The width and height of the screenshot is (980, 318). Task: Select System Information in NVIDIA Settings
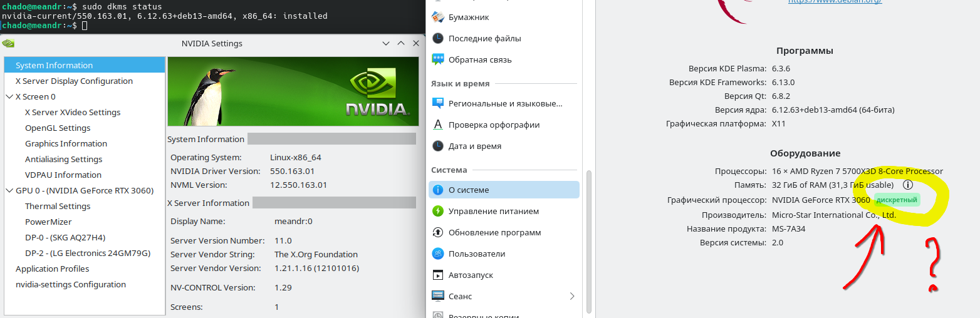click(85, 65)
